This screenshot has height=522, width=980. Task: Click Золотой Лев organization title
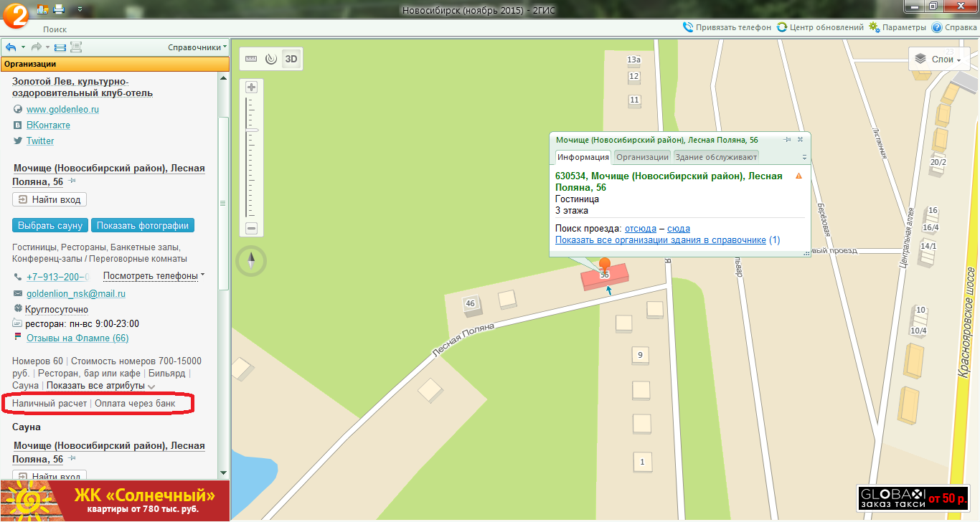82,87
